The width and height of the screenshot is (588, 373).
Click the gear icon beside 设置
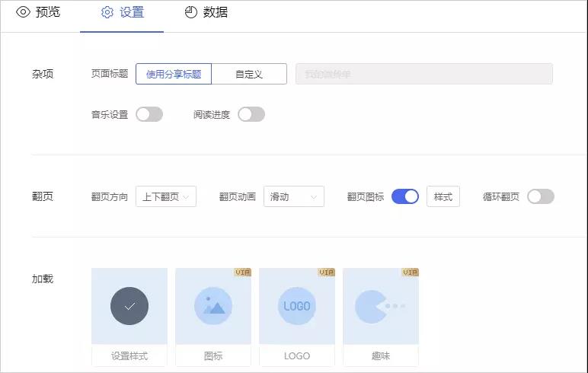tap(107, 12)
